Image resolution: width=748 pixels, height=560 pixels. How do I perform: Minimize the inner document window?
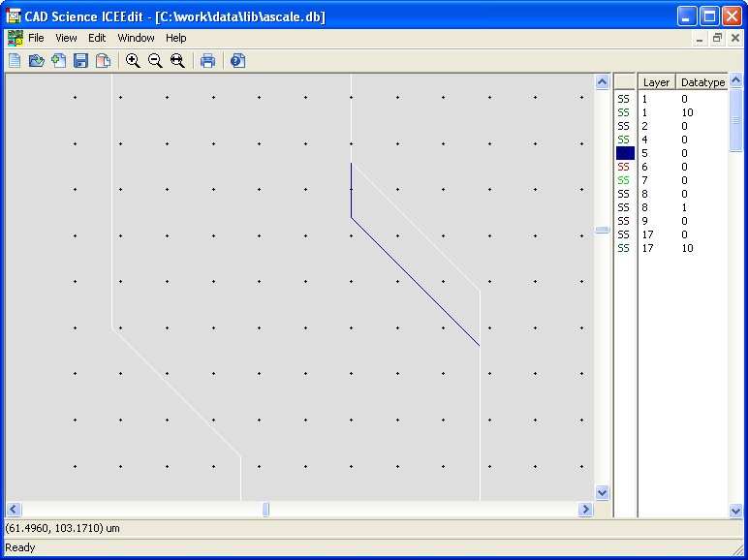pyautogui.click(x=700, y=39)
